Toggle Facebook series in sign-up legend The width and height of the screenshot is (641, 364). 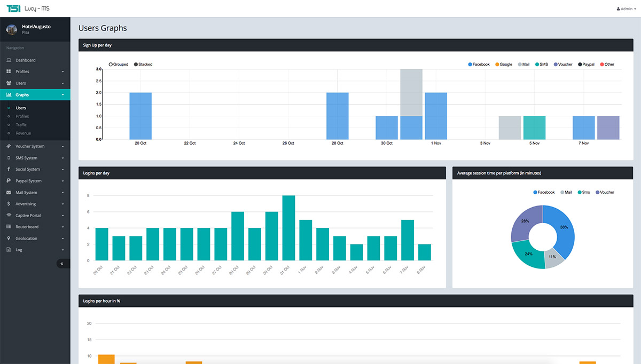479,65
